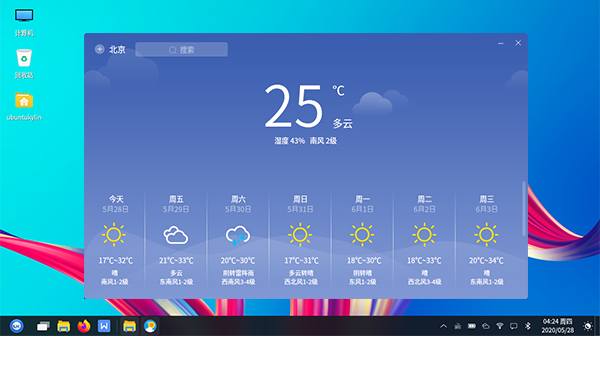This screenshot has height=380, width=600.
Task: Click the 5月28日 date label
Action: 115,209
